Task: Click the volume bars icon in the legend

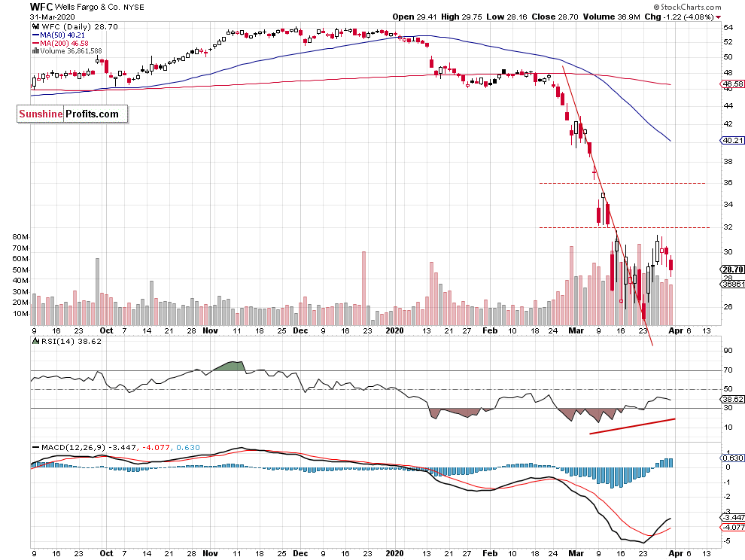Action: click(35, 51)
